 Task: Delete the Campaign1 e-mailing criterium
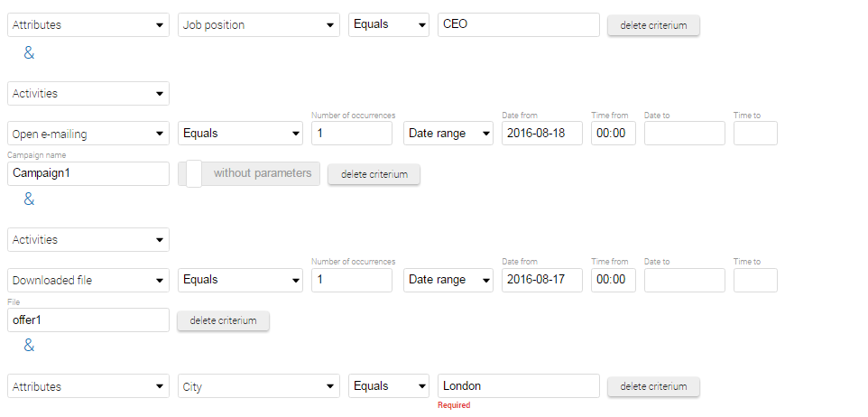click(x=374, y=174)
